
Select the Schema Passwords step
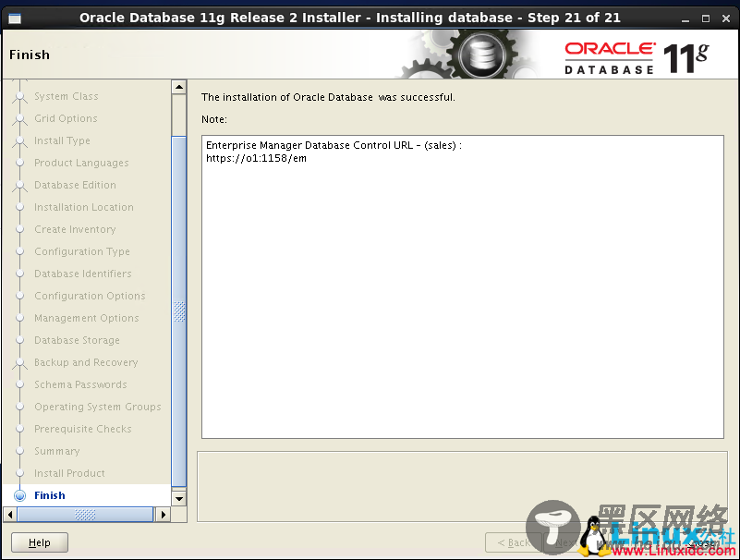[80, 384]
